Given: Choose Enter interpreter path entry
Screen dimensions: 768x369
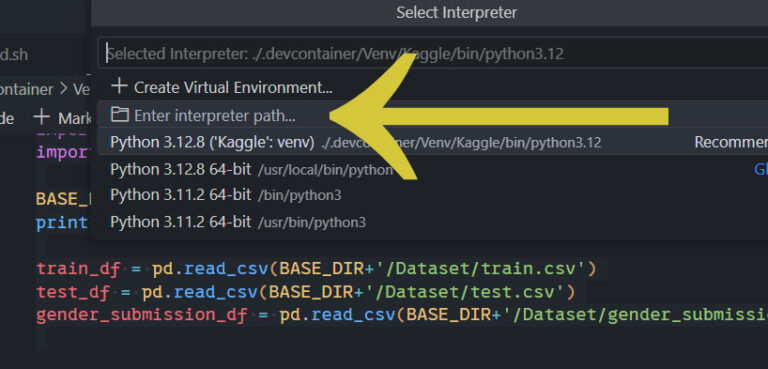Looking at the screenshot, I should click(430, 115).
